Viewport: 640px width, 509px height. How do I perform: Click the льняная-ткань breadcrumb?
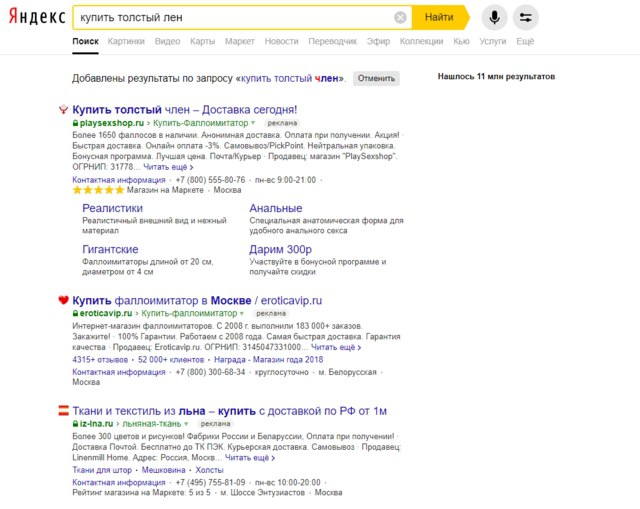(152, 424)
